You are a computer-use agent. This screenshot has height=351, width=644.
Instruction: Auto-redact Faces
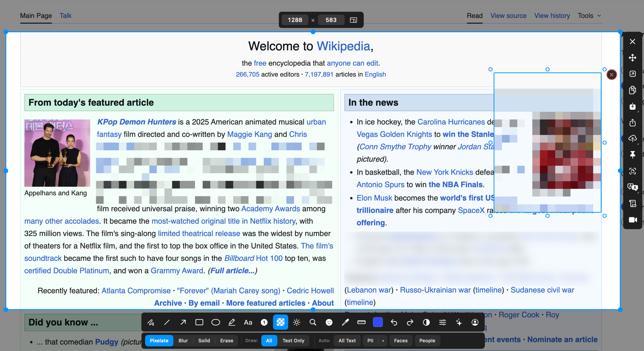[x=401, y=340]
